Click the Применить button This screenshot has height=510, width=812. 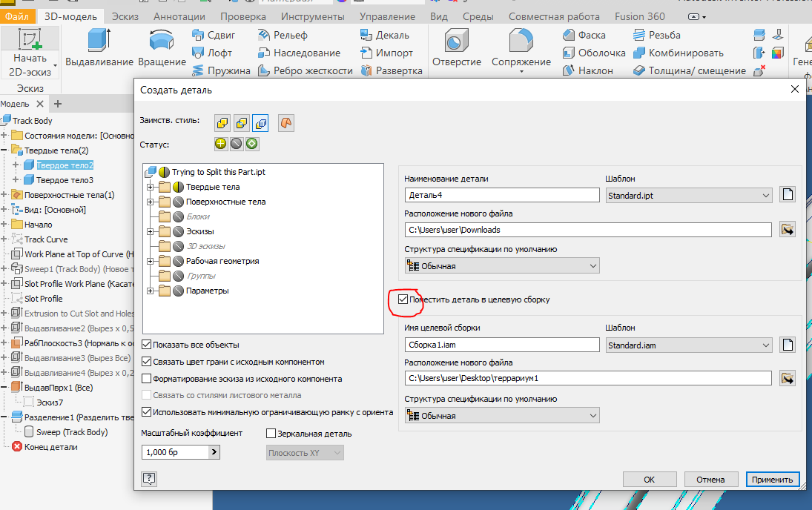click(x=772, y=479)
